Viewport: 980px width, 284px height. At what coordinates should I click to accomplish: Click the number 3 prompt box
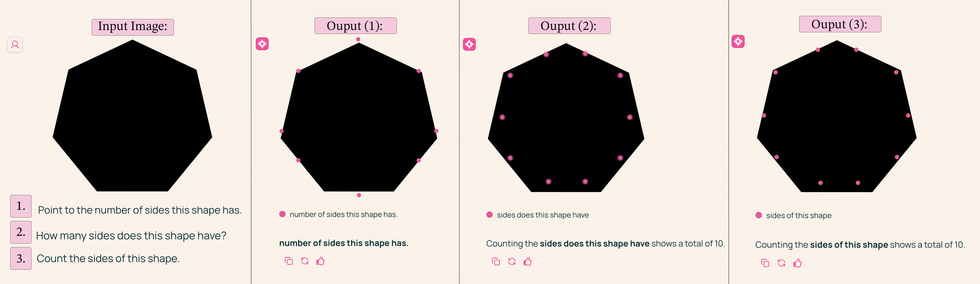pyautogui.click(x=21, y=258)
